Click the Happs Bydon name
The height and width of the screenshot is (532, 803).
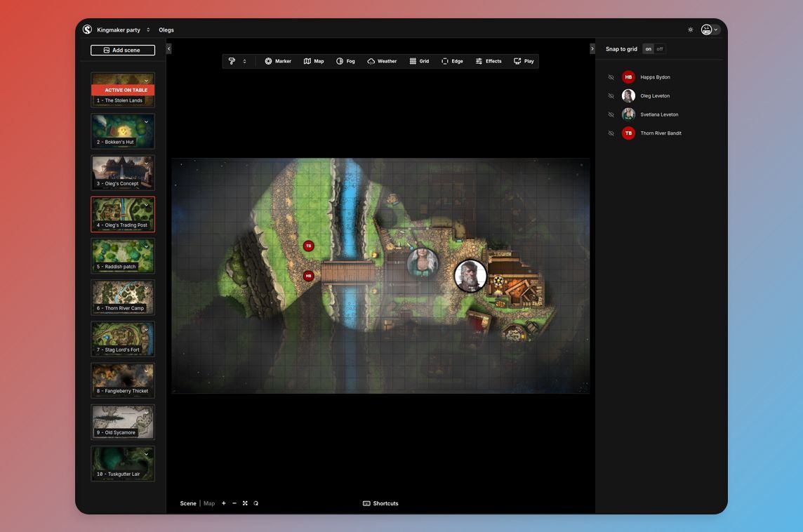655,77
